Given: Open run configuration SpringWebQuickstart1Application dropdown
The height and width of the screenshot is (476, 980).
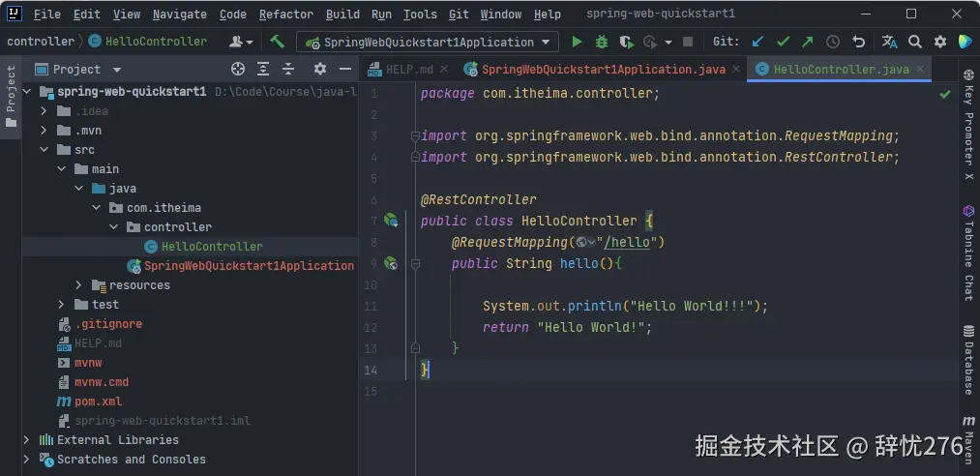Looking at the screenshot, I should tap(427, 42).
